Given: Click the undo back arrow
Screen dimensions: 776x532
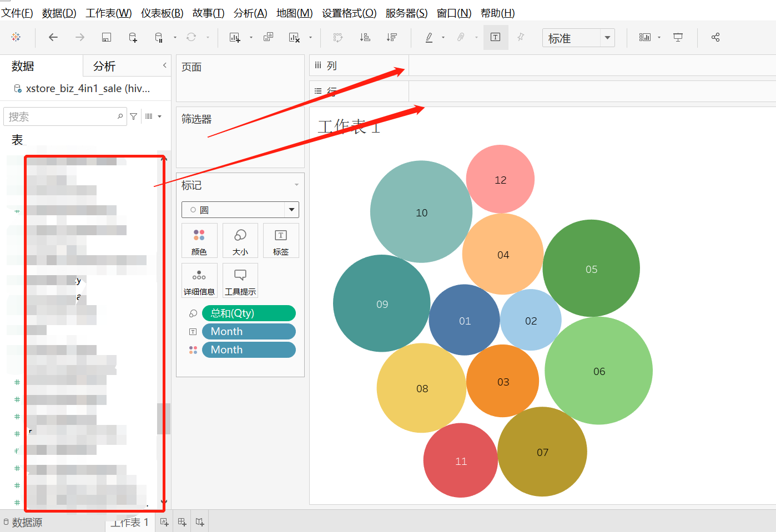Looking at the screenshot, I should (53, 37).
